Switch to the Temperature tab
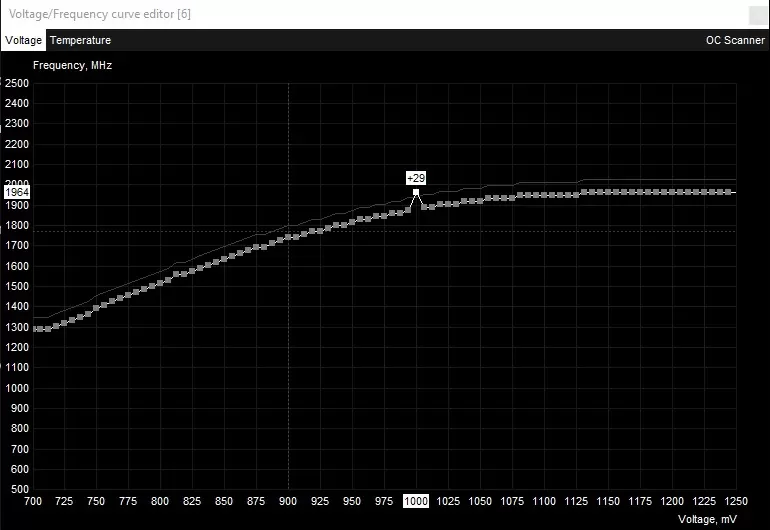The width and height of the screenshot is (770, 530). tap(80, 41)
